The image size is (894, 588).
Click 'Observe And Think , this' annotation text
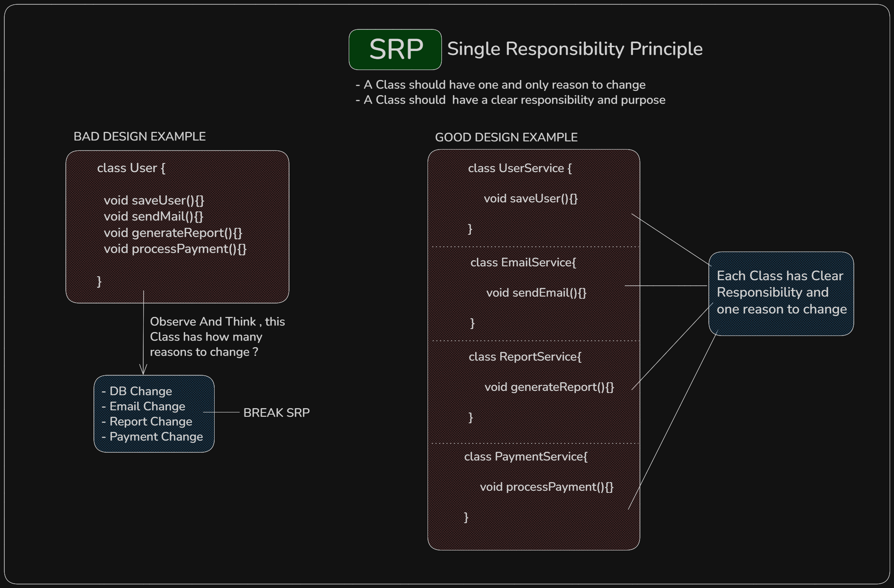pyautogui.click(x=217, y=322)
